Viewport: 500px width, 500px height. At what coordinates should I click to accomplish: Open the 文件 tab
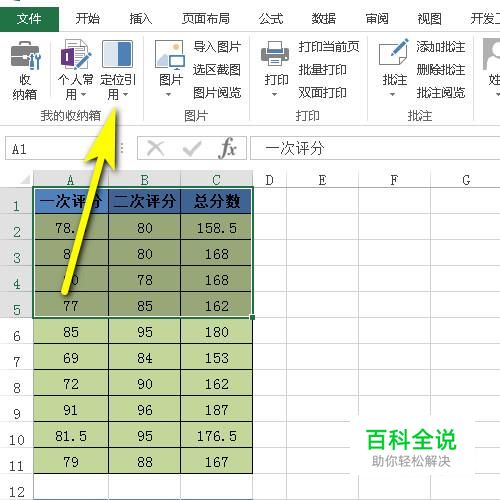click(x=29, y=19)
